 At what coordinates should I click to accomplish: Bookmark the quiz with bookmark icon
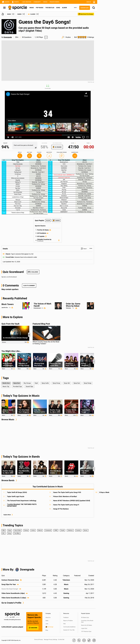pos(14,22)
